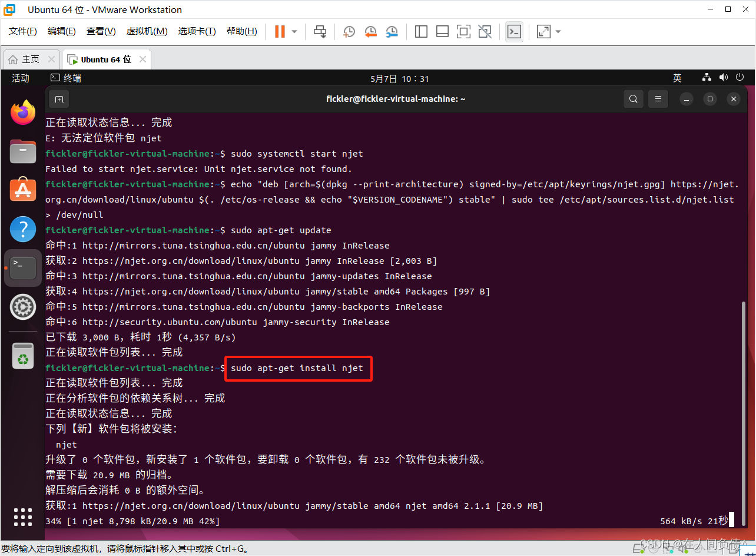Pause the virtual machine
This screenshot has height=556, width=756.
280,31
